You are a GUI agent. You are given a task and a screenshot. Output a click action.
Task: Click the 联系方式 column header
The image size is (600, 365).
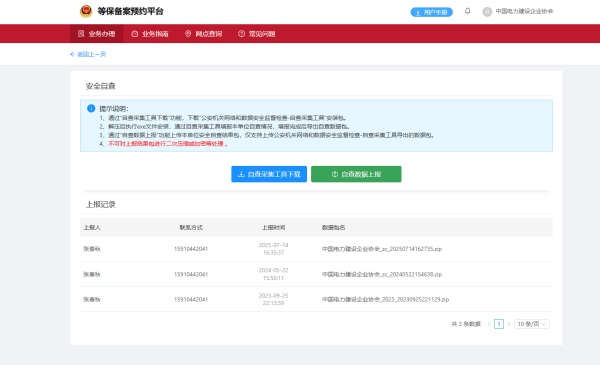[x=191, y=227]
